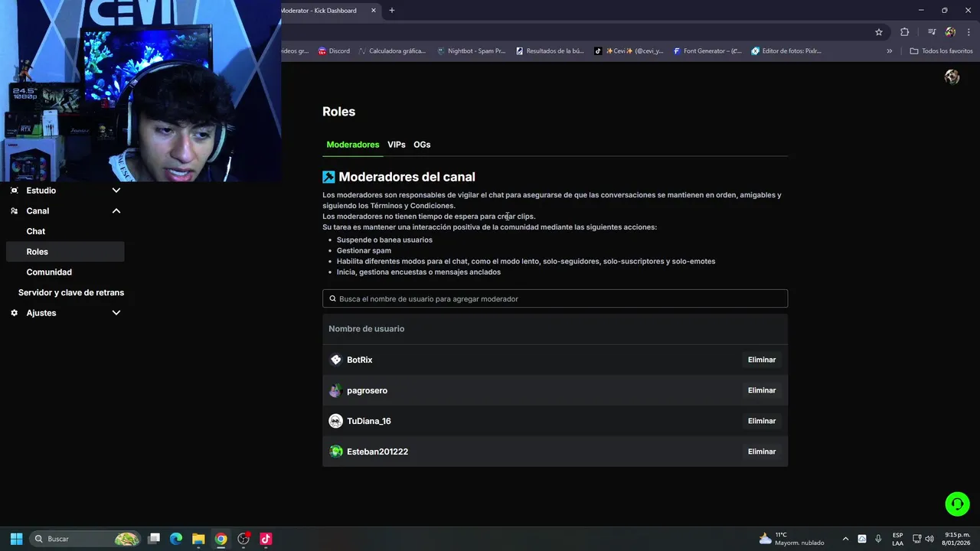
Task: Click the volume icon in system tray
Action: click(x=929, y=539)
